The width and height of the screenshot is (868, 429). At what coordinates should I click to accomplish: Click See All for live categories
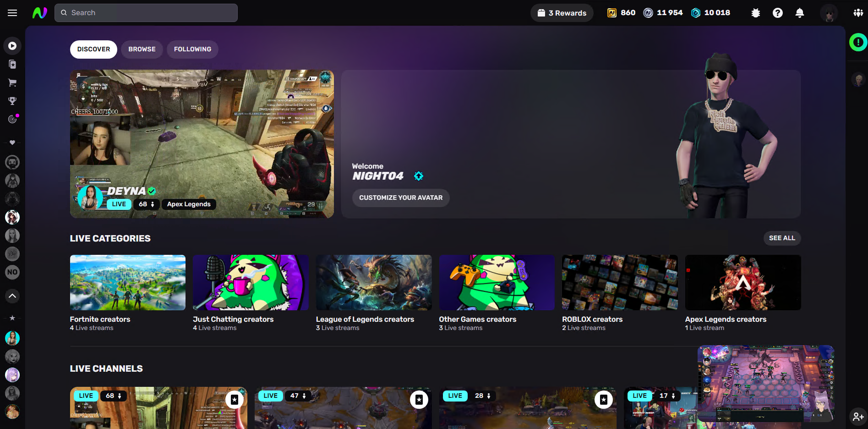tap(782, 238)
